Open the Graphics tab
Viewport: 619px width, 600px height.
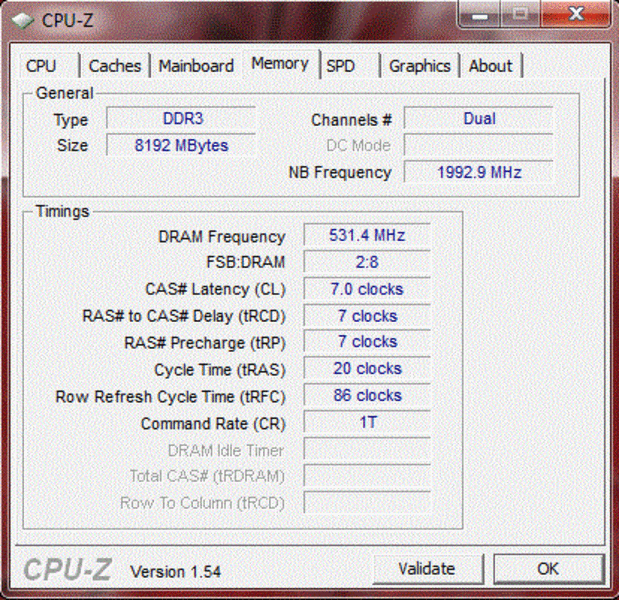click(x=420, y=66)
